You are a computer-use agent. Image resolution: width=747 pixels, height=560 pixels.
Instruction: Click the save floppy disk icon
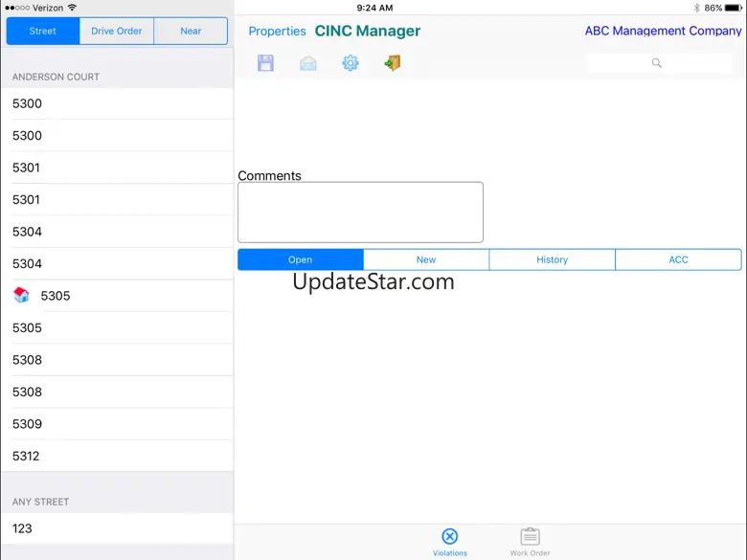tap(265, 63)
